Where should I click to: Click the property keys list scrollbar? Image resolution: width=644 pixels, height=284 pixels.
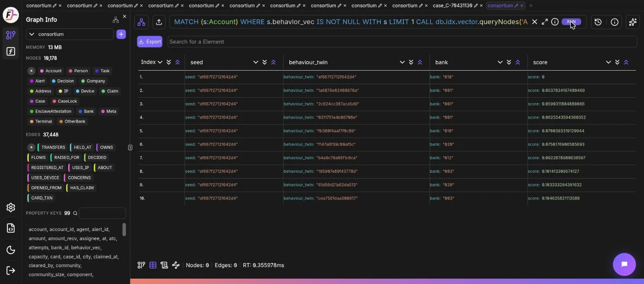(x=124, y=229)
